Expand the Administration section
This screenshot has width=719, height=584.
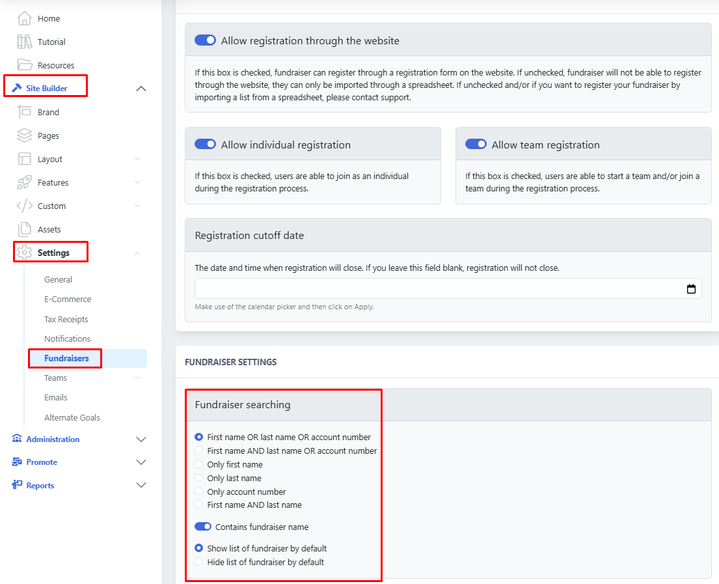140,439
